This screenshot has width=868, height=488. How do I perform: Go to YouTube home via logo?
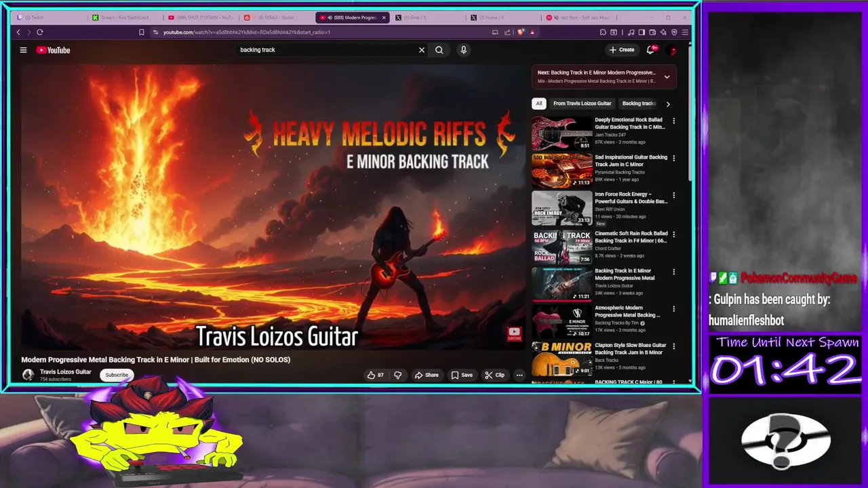(x=54, y=49)
